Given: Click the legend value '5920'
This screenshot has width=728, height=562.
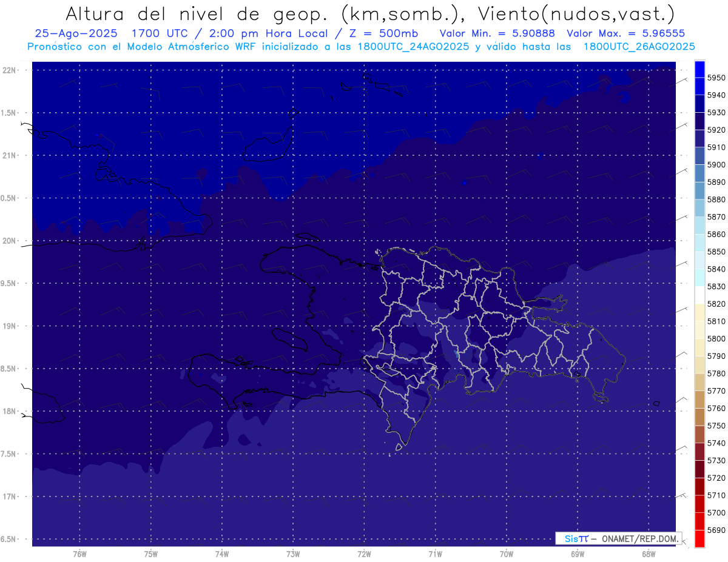Looking at the screenshot, I should 716,130.
